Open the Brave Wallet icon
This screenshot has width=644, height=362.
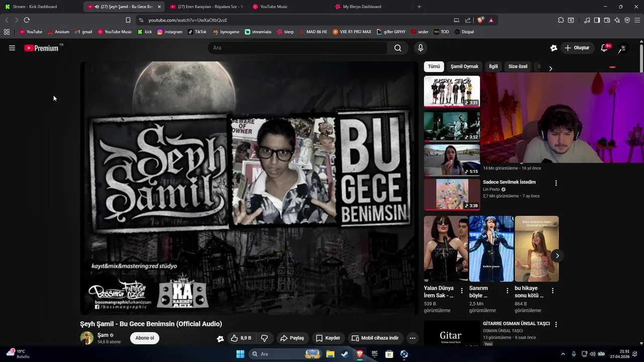[x=607, y=20]
